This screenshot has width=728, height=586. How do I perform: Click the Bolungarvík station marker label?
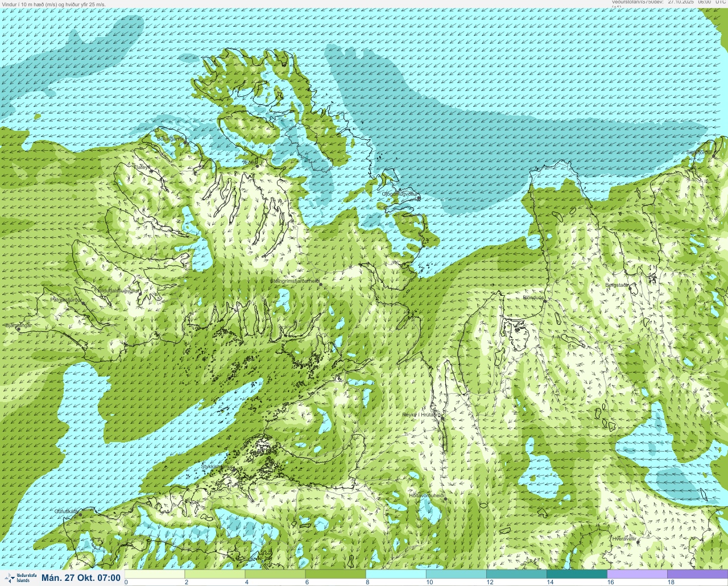tap(171, 139)
